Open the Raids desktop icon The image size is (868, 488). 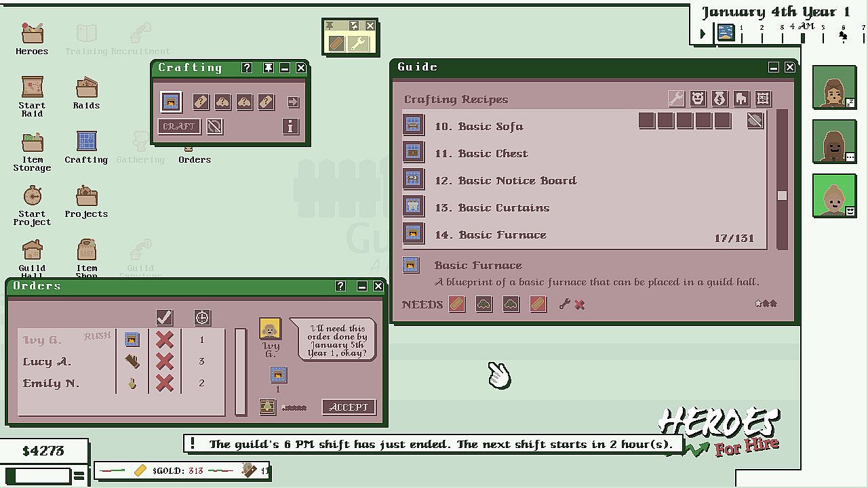(86, 93)
